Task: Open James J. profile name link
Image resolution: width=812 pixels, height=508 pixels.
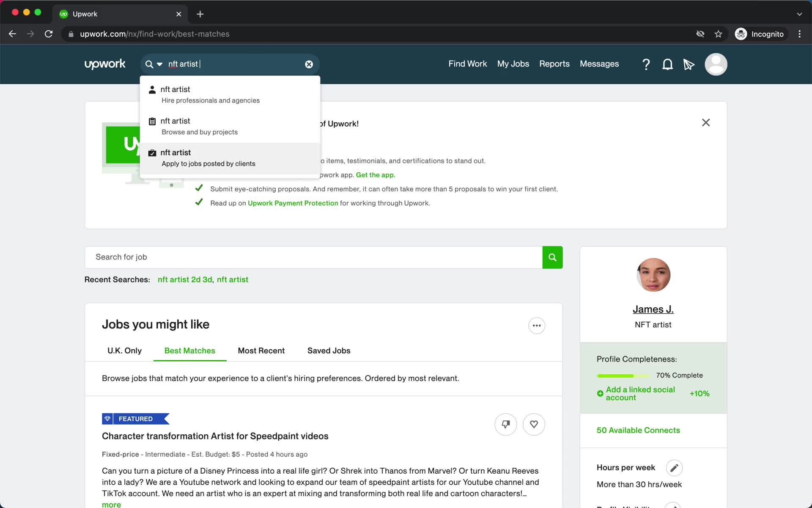Action: pyautogui.click(x=653, y=309)
